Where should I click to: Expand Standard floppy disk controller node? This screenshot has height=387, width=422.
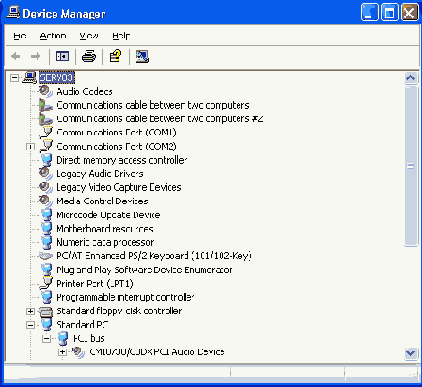(x=30, y=311)
